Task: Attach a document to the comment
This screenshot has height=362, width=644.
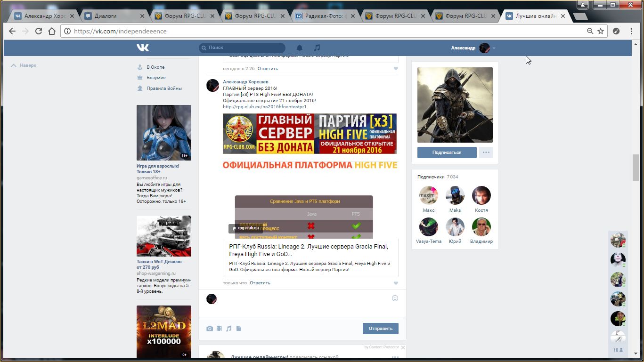Action: click(x=239, y=329)
